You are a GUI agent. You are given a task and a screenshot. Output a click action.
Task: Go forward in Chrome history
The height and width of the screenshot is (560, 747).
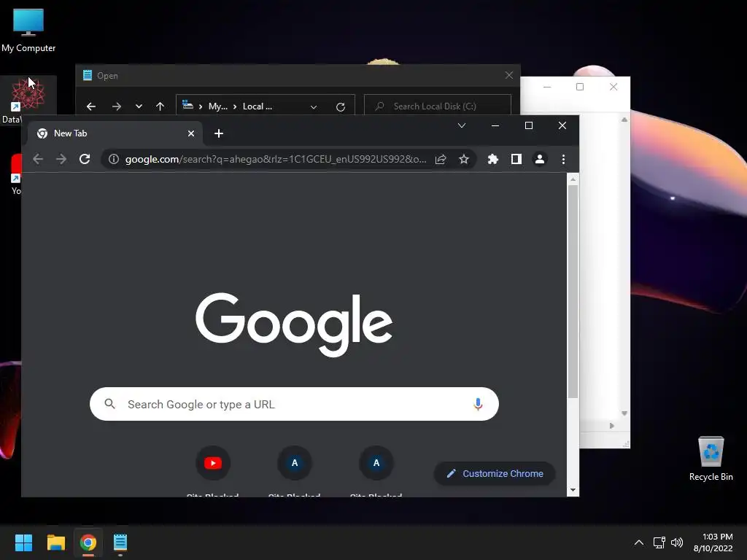(61, 159)
